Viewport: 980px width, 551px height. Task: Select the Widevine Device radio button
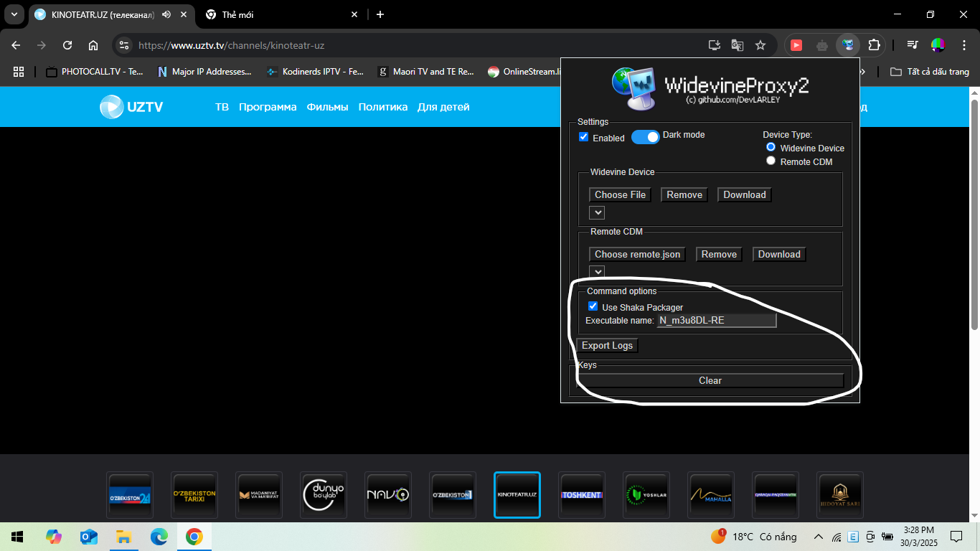(x=771, y=147)
